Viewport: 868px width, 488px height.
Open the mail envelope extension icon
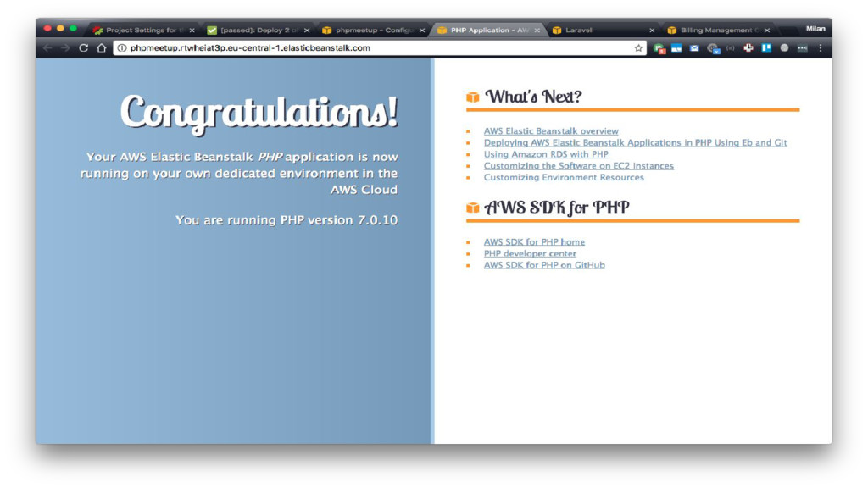[x=694, y=48]
